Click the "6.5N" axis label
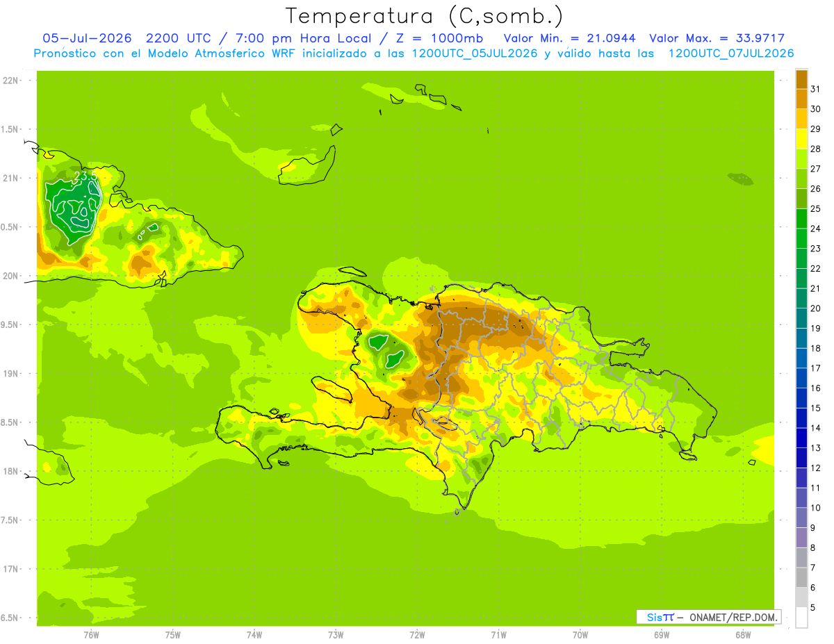This screenshot has width=834, height=644. [10, 618]
